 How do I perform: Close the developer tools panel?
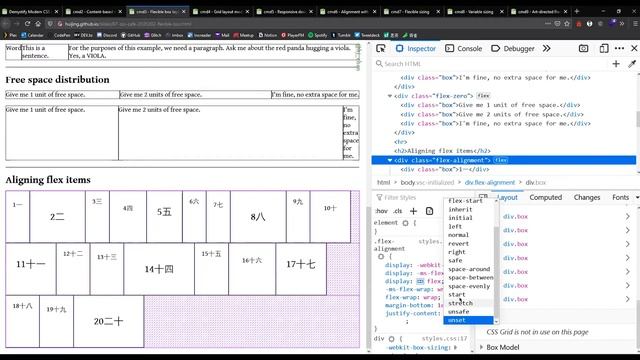[634, 49]
